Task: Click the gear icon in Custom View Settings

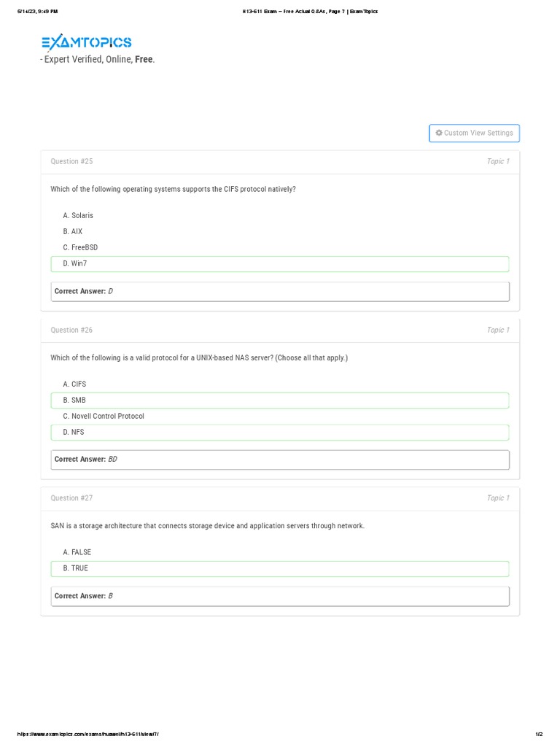Action: tap(439, 133)
